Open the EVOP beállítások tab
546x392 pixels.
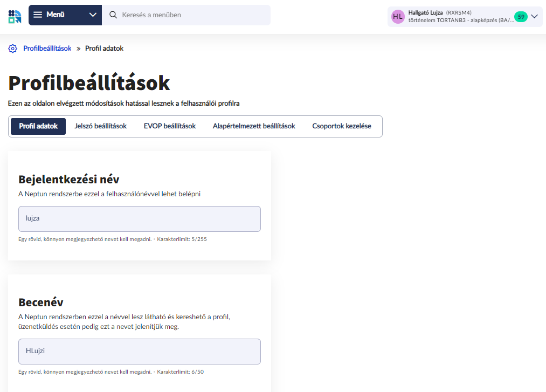(x=170, y=126)
